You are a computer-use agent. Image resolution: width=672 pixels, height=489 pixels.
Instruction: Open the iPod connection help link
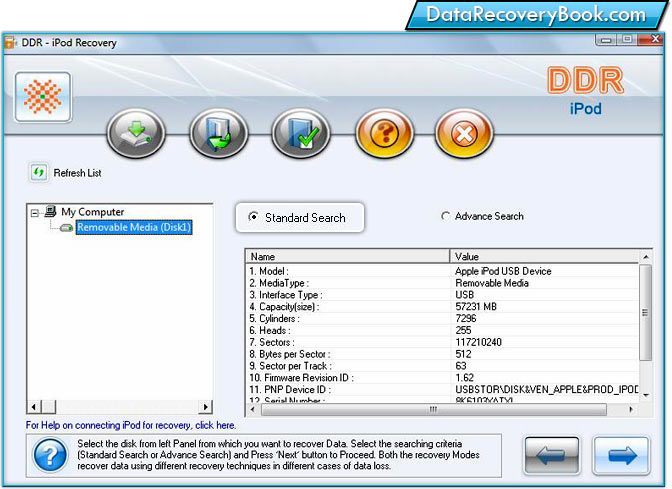coord(131,425)
